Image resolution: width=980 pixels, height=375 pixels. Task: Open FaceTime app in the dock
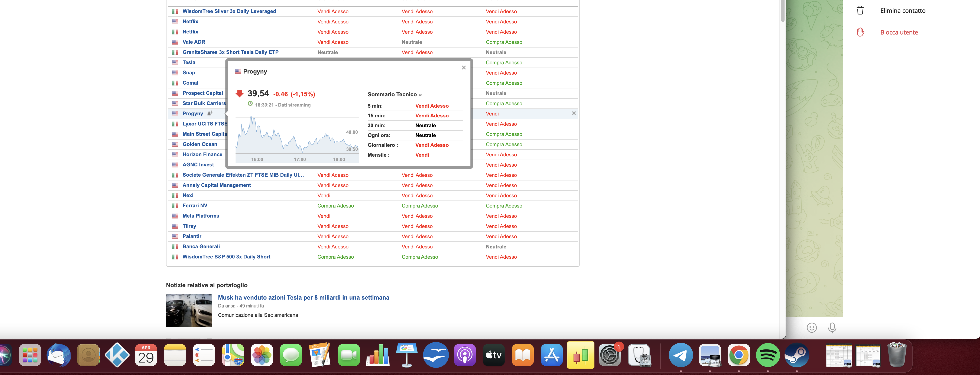coord(349,355)
